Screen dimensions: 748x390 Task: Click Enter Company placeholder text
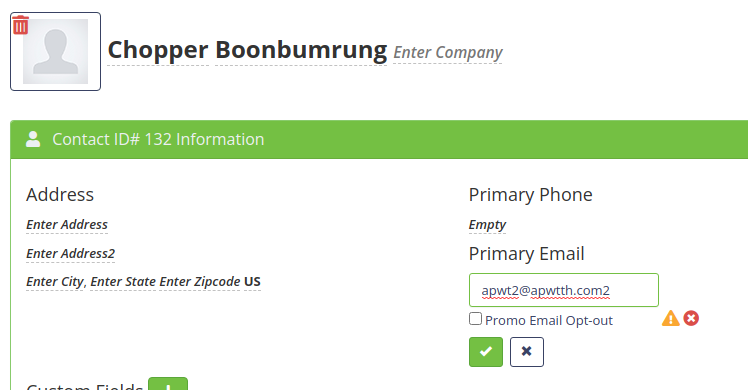click(447, 52)
